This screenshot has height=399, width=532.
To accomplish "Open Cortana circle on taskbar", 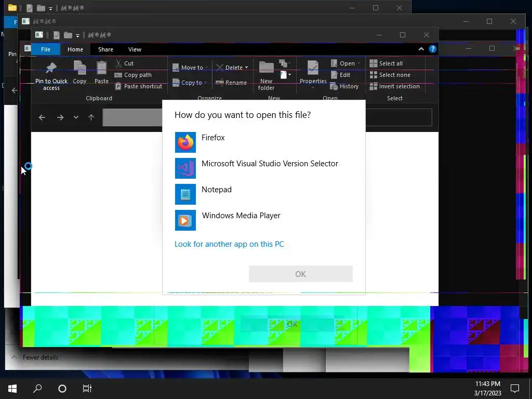I will click(62, 389).
